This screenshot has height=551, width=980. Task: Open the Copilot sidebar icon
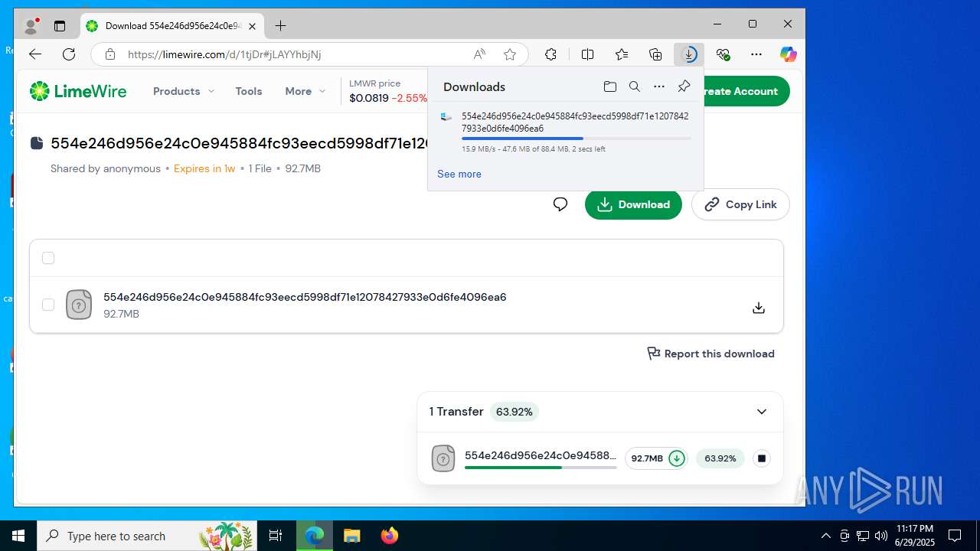tap(788, 54)
